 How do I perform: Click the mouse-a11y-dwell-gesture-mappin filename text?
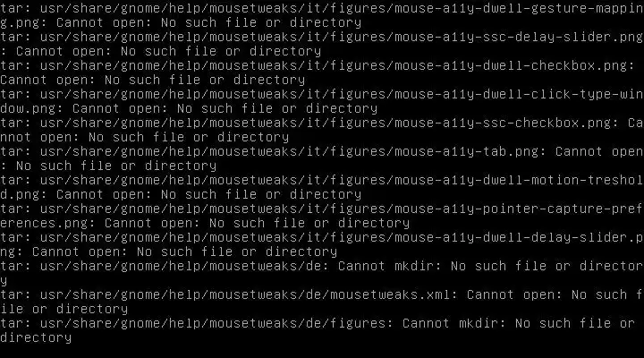click(519, 8)
